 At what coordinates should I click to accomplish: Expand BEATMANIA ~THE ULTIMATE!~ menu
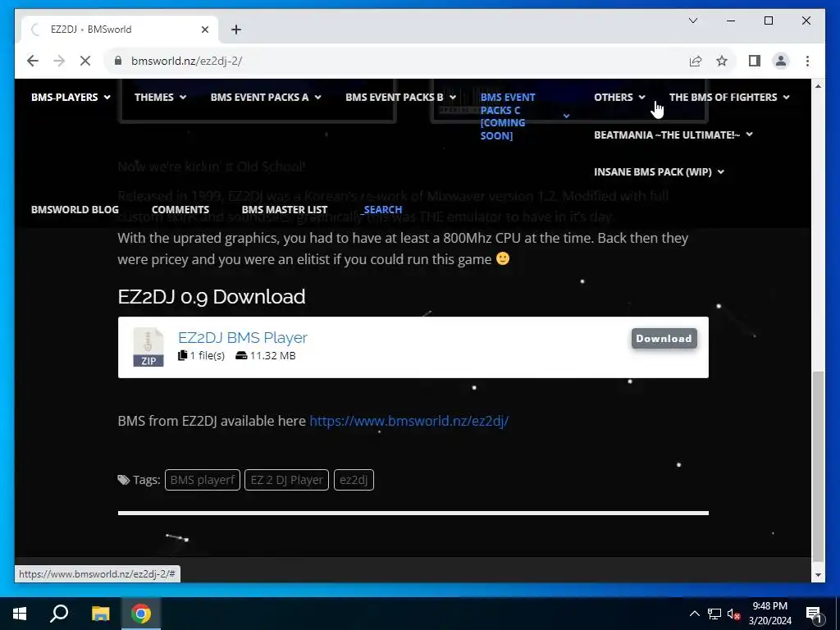[x=673, y=135]
